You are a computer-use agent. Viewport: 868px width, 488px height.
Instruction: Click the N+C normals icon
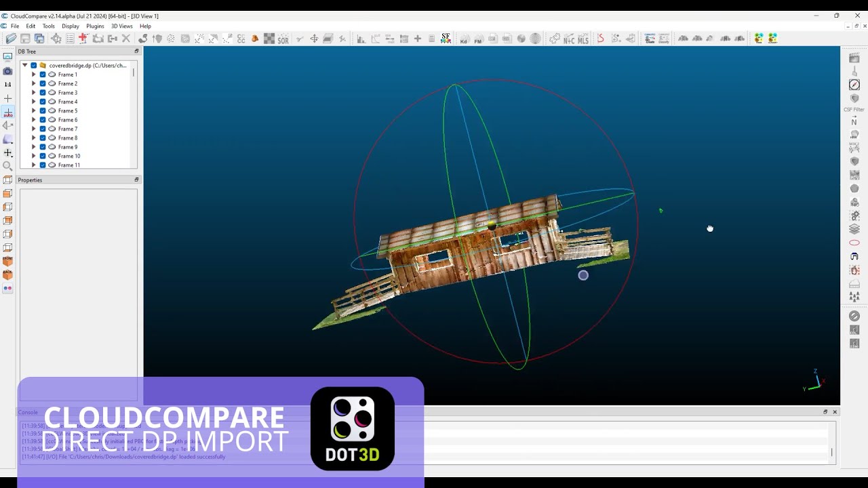pyautogui.click(x=569, y=39)
